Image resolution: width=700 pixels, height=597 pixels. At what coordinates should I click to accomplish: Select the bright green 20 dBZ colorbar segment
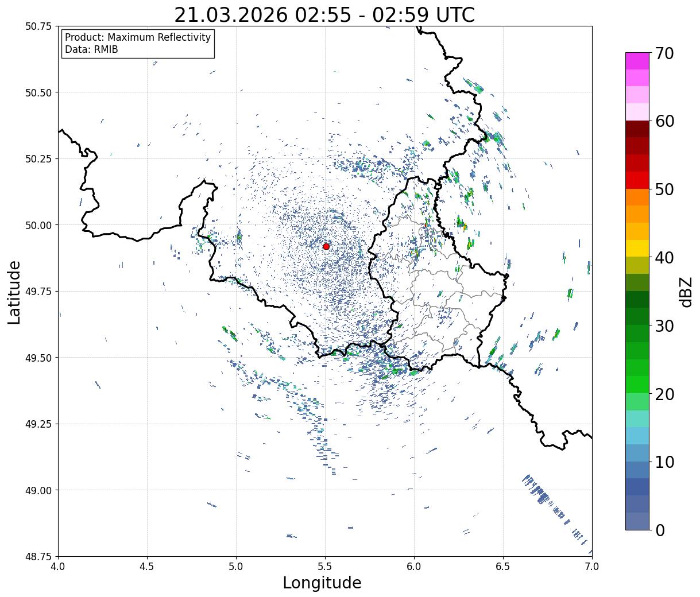tap(637, 385)
